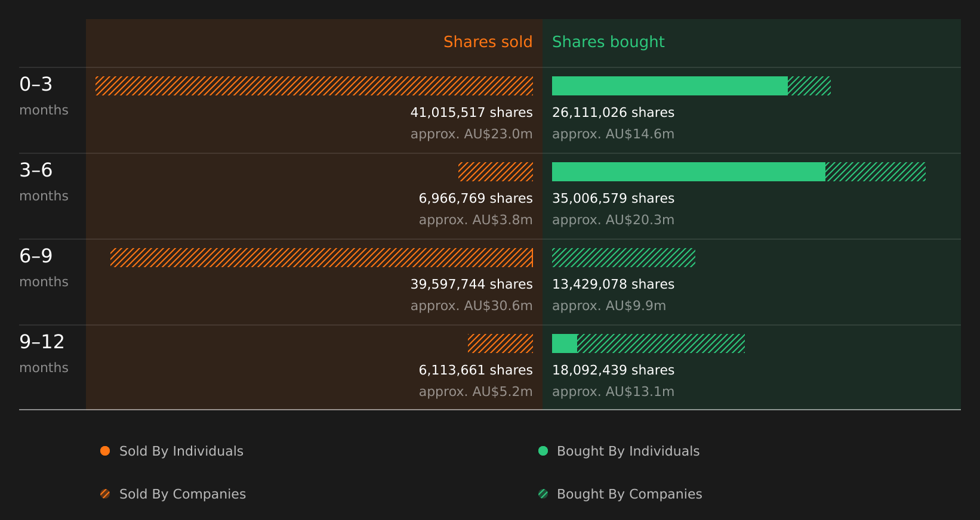Click the 0–3 months hatched green bought segment
Screen dimensions: 980x520
pyautogui.click(x=809, y=86)
